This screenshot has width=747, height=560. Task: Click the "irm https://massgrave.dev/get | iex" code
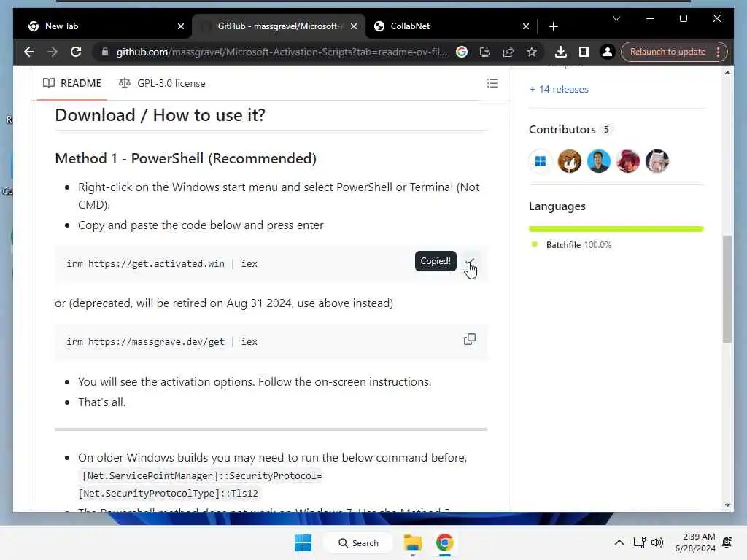coord(162,341)
